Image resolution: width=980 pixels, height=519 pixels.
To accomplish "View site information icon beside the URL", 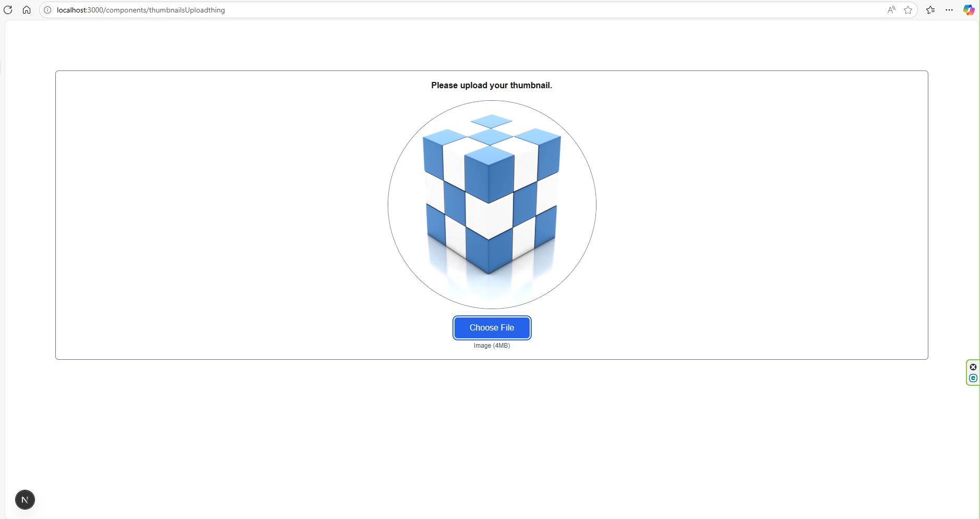I will [47, 10].
